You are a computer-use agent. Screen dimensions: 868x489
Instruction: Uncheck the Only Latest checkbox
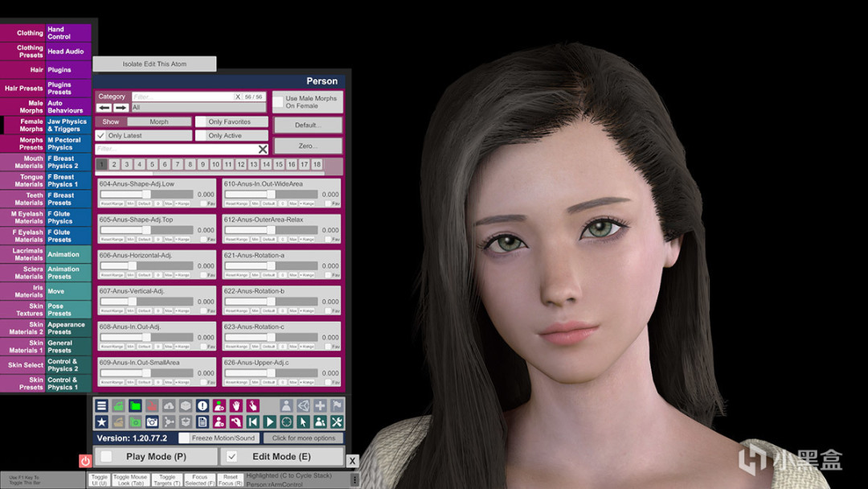coord(100,135)
